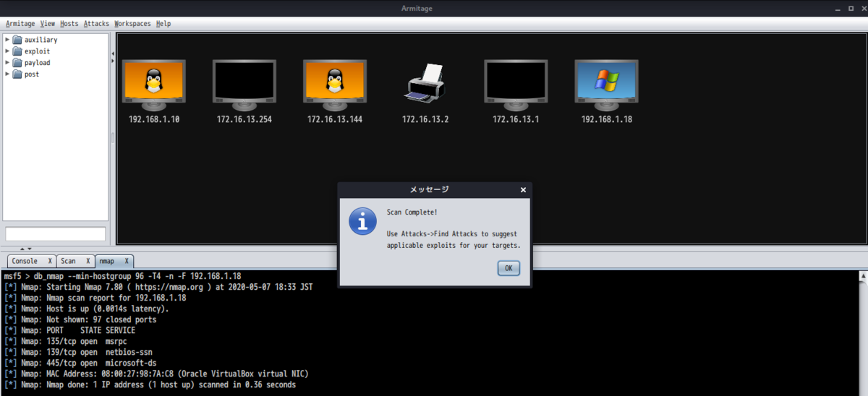Select the black monitor host 172.16.13.254
Viewport: 868px width, 396px height.
pyautogui.click(x=244, y=84)
